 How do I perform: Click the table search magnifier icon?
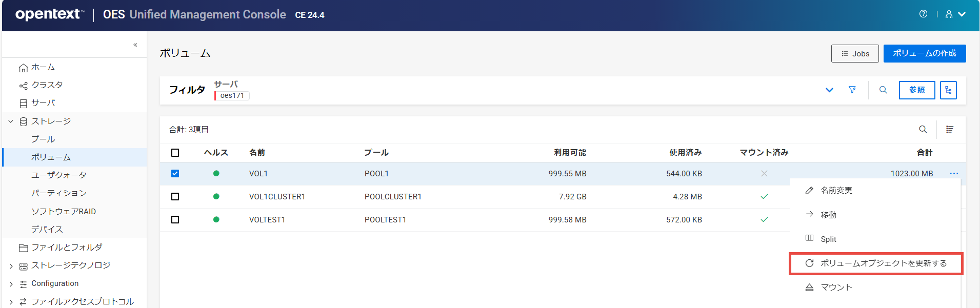tap(923, 130)
